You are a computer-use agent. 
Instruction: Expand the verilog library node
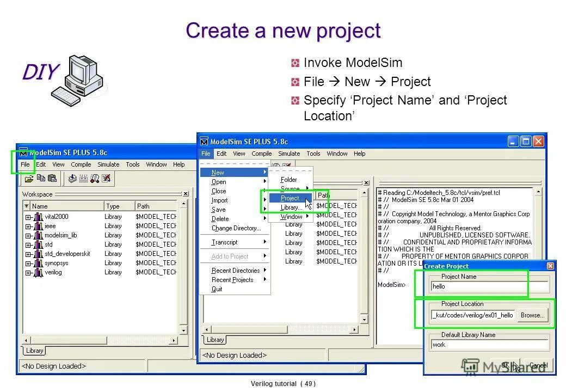(x=28, y=273)
